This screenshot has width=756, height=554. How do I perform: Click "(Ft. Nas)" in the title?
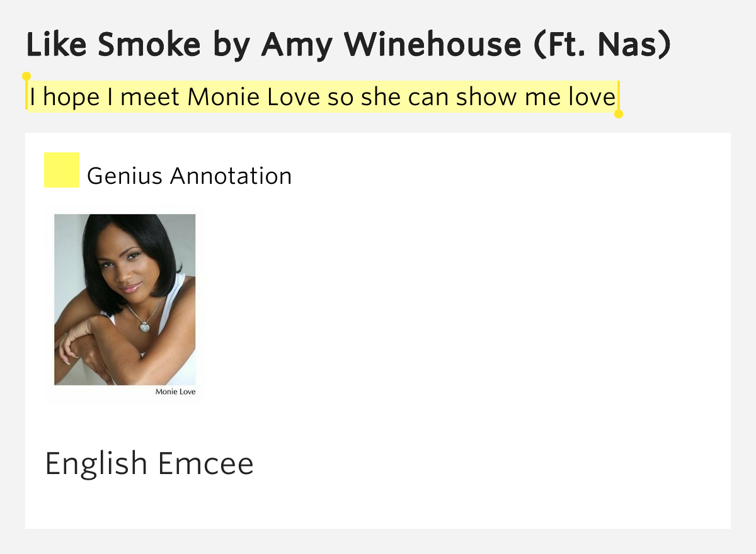coord(602,45)
